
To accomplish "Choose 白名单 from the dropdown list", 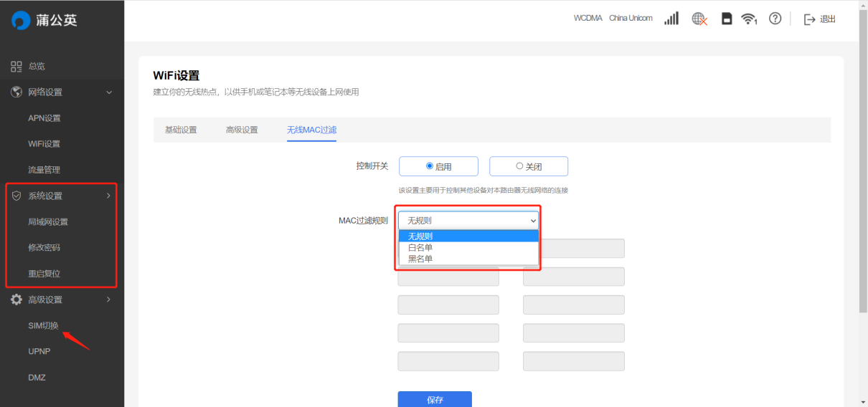I will 468,248.
